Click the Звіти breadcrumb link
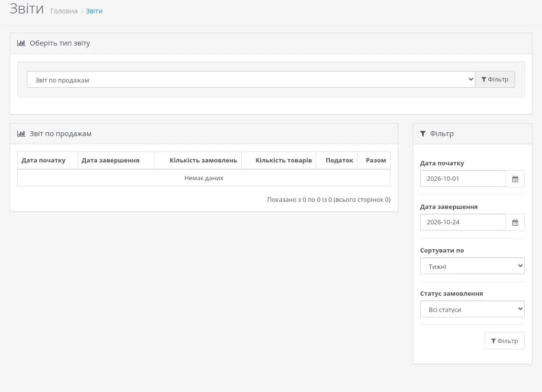 (x=94, y=11)
